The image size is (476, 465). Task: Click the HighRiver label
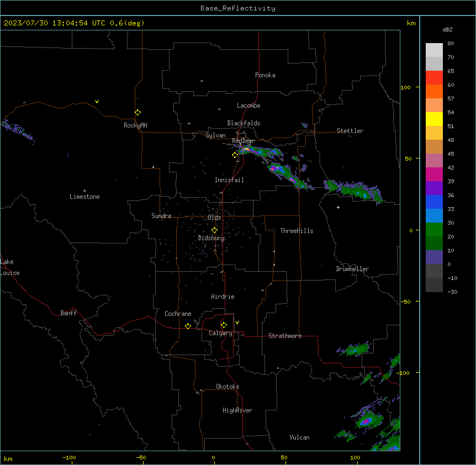[237, 410]
